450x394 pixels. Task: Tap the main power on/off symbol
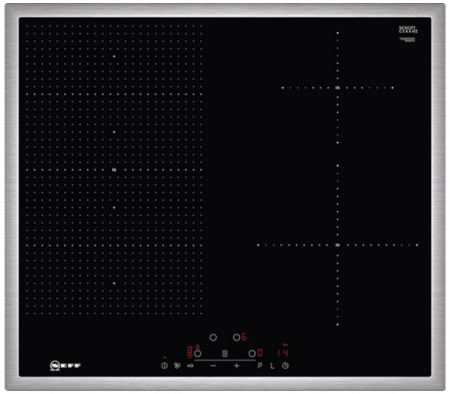coord(164,366)
